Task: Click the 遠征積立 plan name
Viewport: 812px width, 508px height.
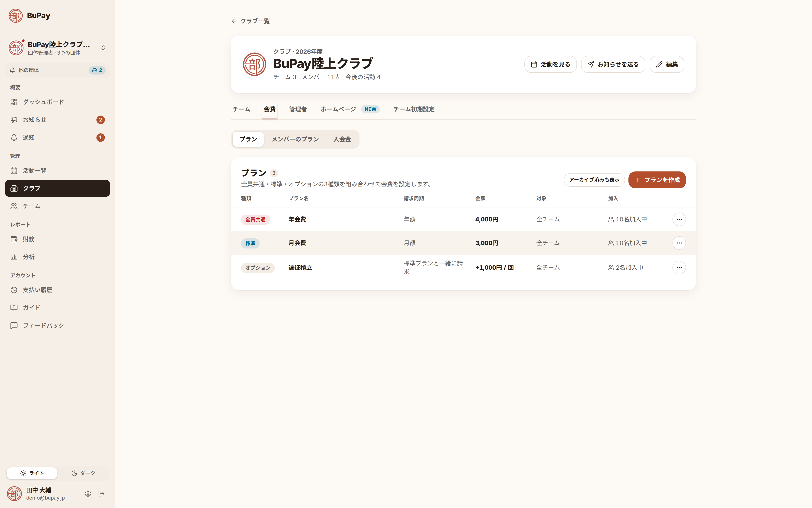Action: click(x=300, y=268)
